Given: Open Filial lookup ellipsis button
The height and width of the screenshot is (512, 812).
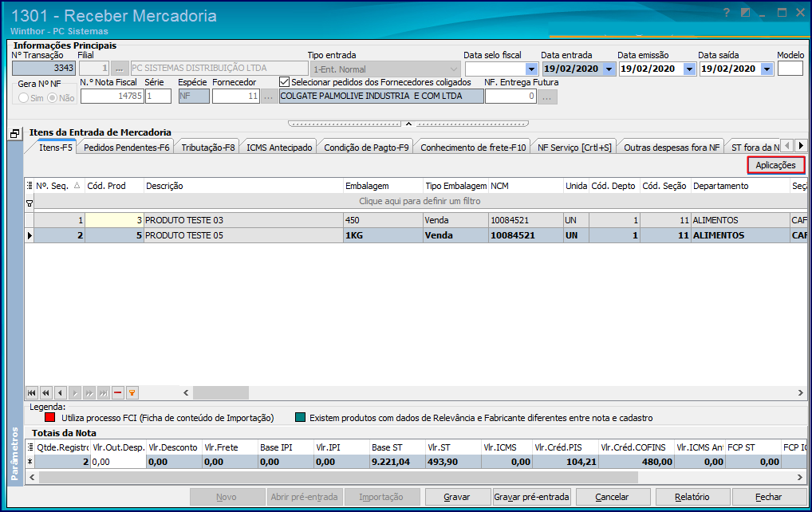Looking at the screenshot, I should 119,69.
